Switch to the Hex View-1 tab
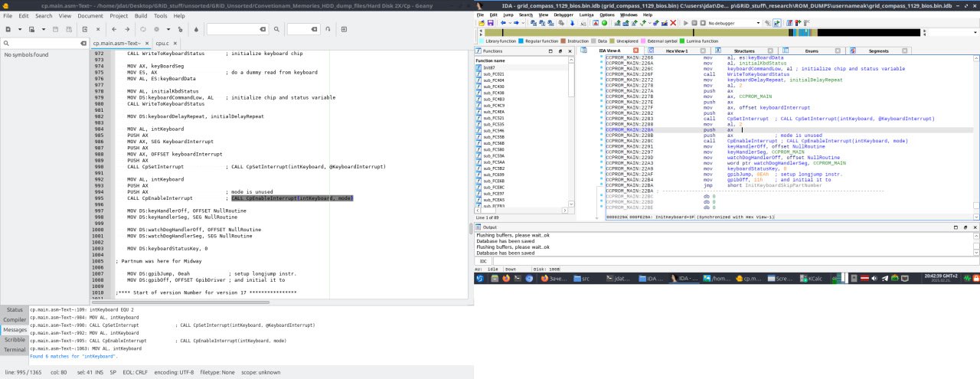Screen dimensions: 980x379 pos(676,51)
